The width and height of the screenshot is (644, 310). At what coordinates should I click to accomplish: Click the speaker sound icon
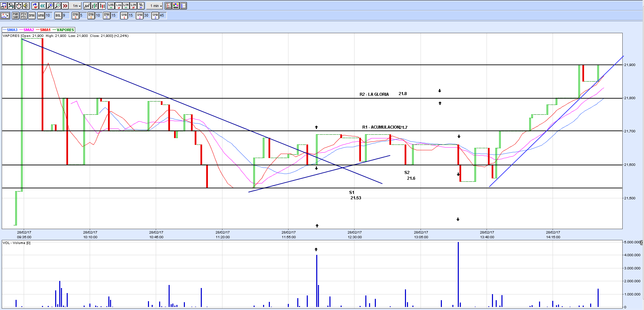[26, 6]
